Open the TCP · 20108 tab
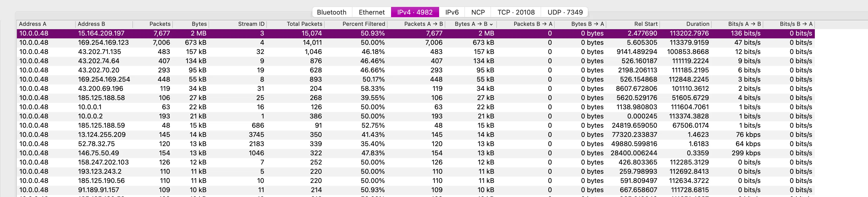The image size is (868, 197). click(516, 12)
